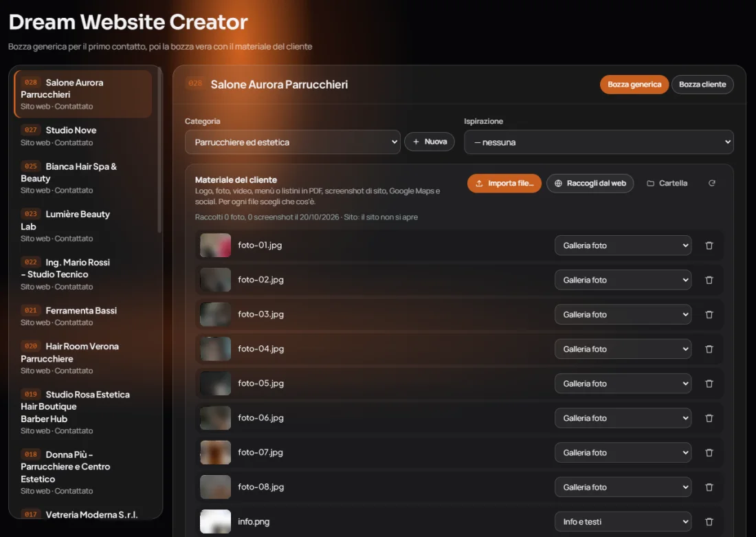Open type dropdown for foto-02.jpg
The height and width of the screenshot is (537, 756).
click(x=623, y=280)
